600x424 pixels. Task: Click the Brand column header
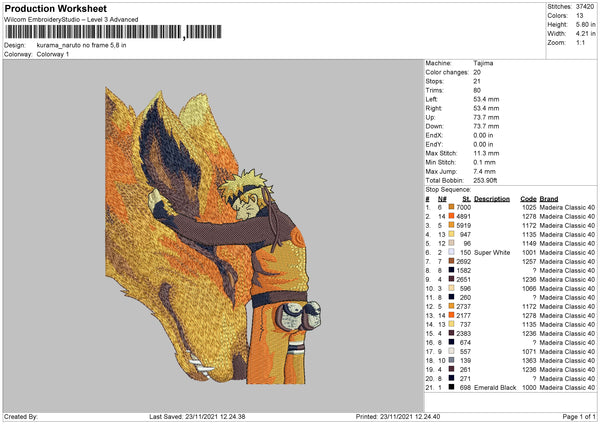549,199
